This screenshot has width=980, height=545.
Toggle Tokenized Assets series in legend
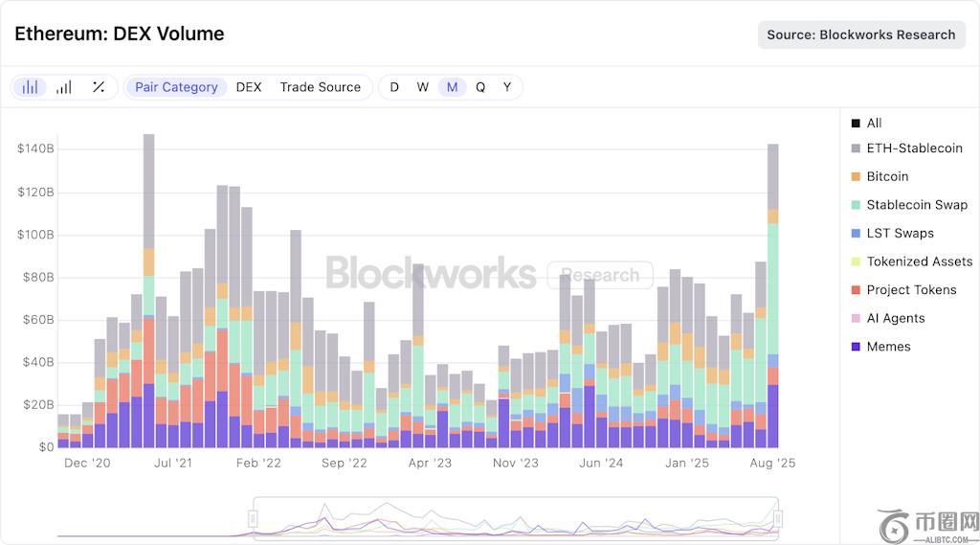919,261
